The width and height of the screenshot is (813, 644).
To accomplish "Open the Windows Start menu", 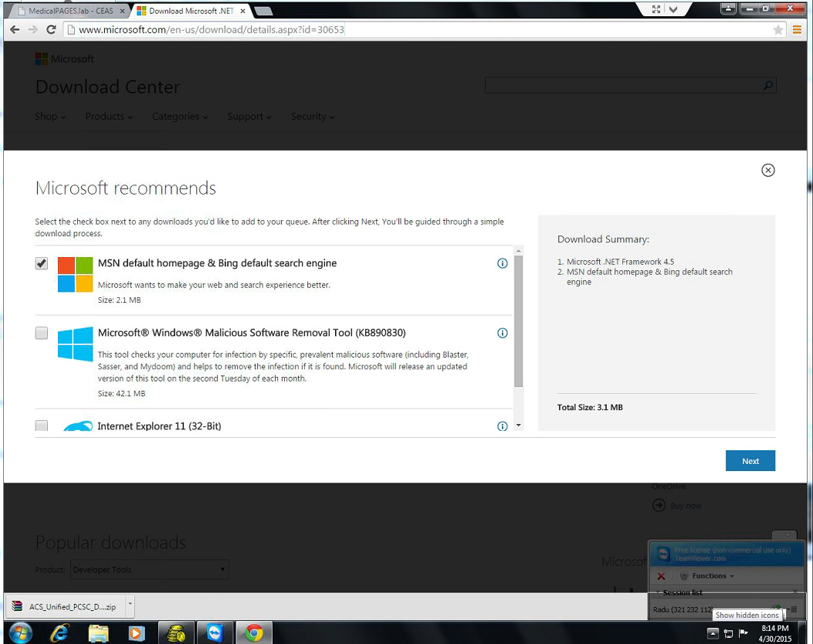I will point(21,633).
